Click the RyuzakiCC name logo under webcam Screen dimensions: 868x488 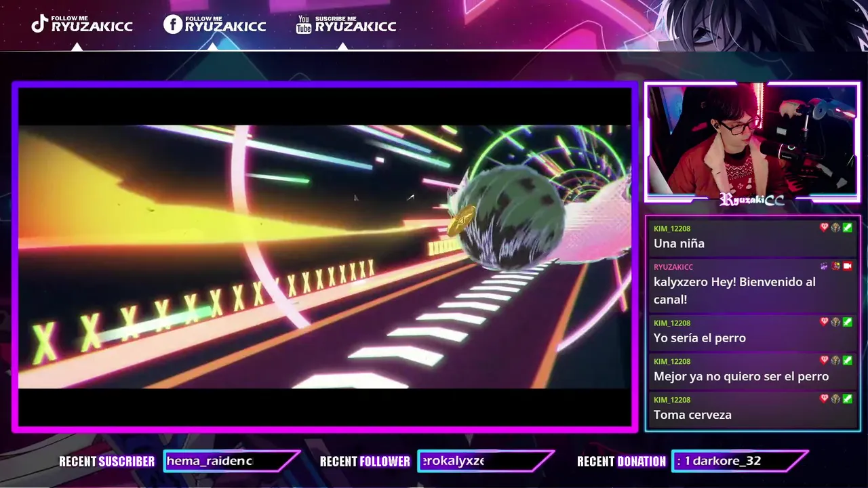click(751, 200)
